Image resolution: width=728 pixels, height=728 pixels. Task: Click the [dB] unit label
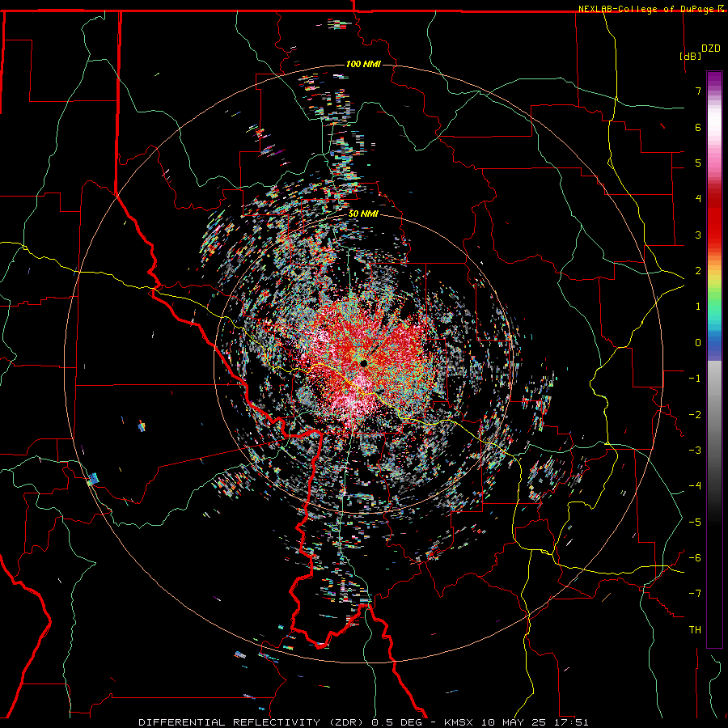pos(691,56)
